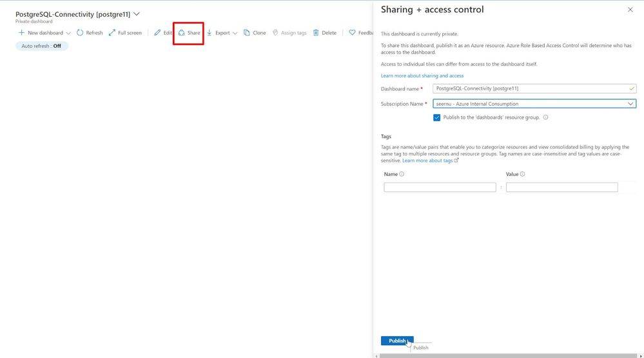This screenshot has height=358, width=644.
Task: Open the Subscription Name dropdown
Action: click(x=534, y=104)
